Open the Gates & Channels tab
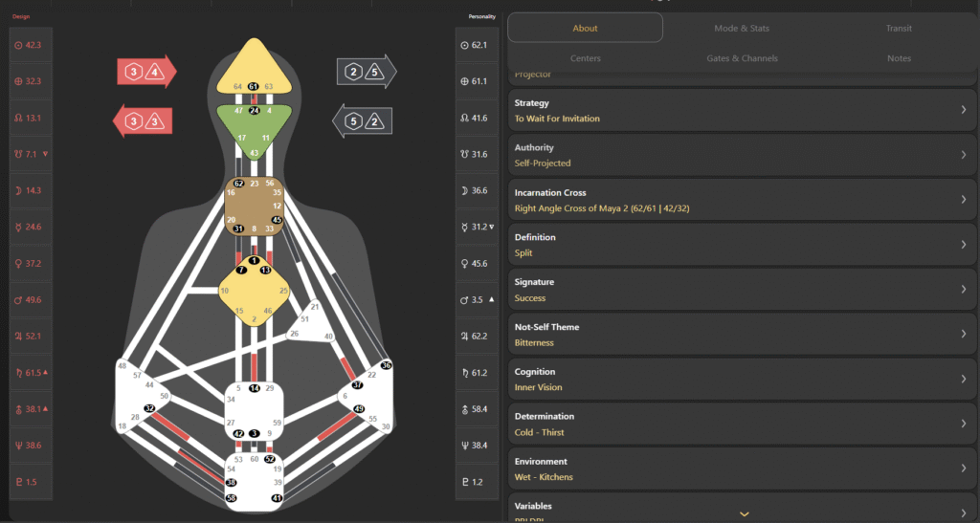This screenshot has width=980, height=523. pyautogui.click(x=741, y=58)
